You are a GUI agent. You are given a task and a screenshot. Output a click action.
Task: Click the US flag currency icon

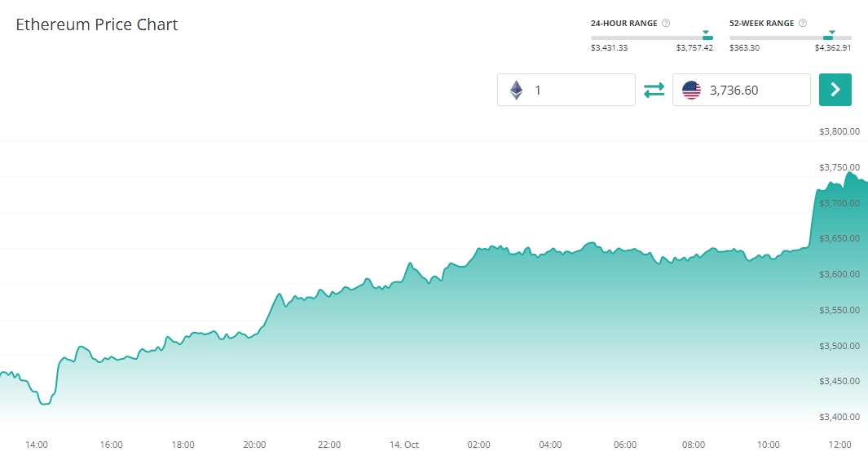691,90
